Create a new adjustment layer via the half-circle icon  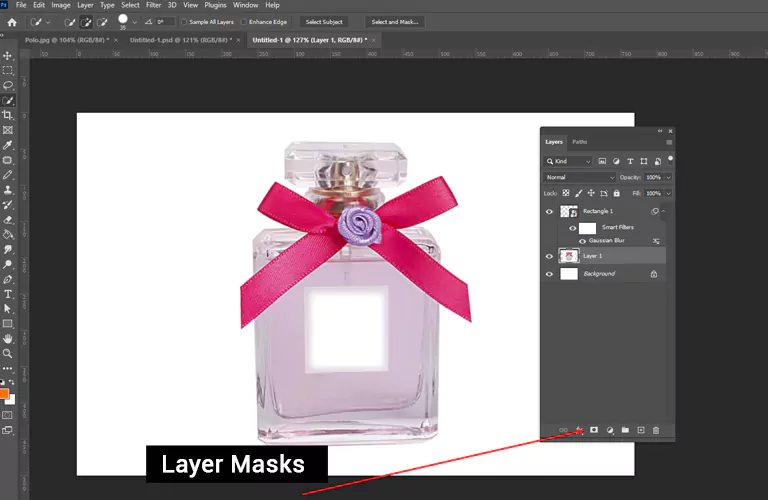(x=610, y=430)
